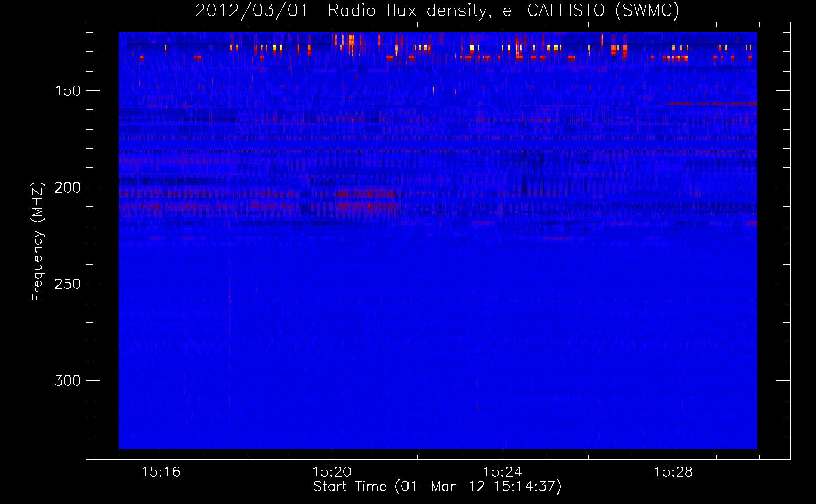Click the 15:28 time tick label

click(673, 472)
